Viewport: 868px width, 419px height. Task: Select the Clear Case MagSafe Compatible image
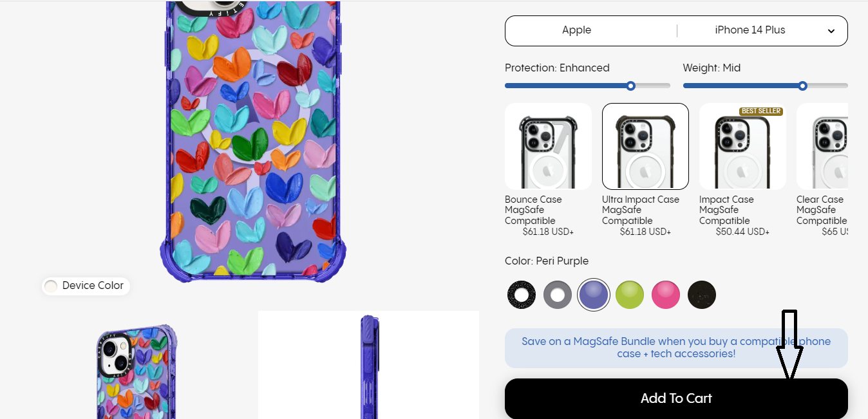[x=822, y=146]
